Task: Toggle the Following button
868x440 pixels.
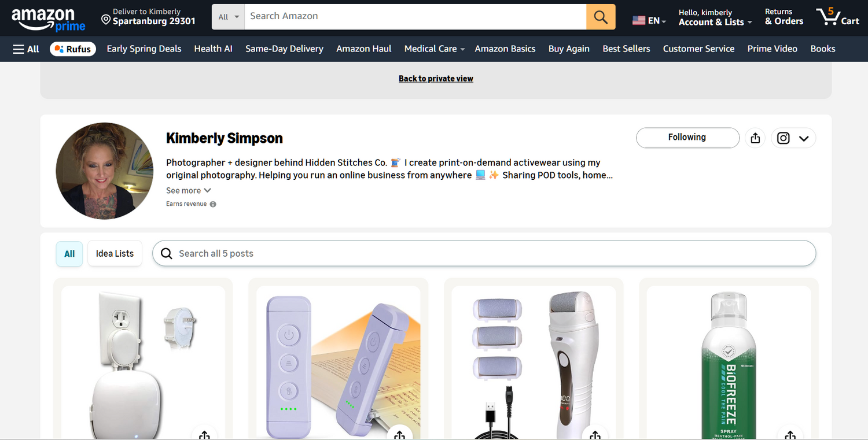Action: (x=687, y=138)
